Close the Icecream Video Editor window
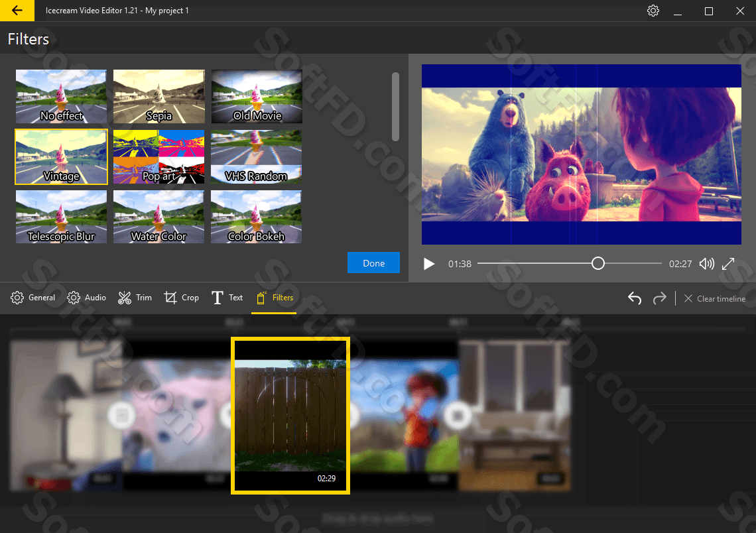Screen dimensions: 756x533 click(740, 11)
